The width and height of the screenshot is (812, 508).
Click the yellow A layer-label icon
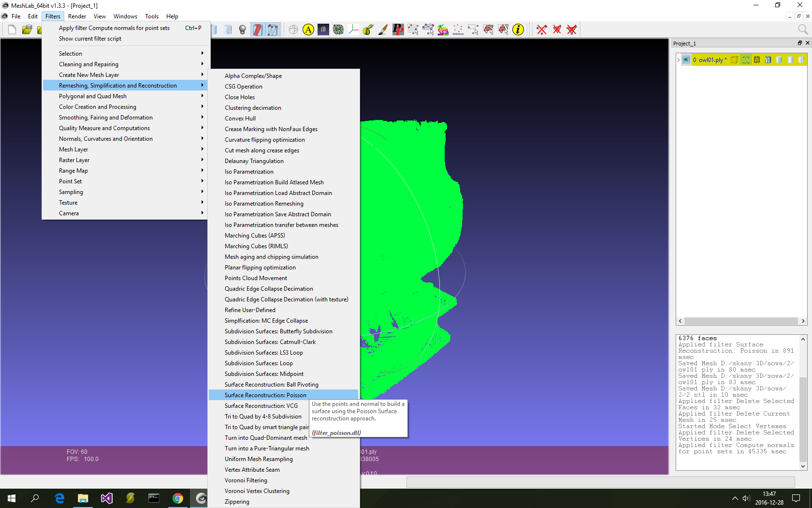pos(308,30)
